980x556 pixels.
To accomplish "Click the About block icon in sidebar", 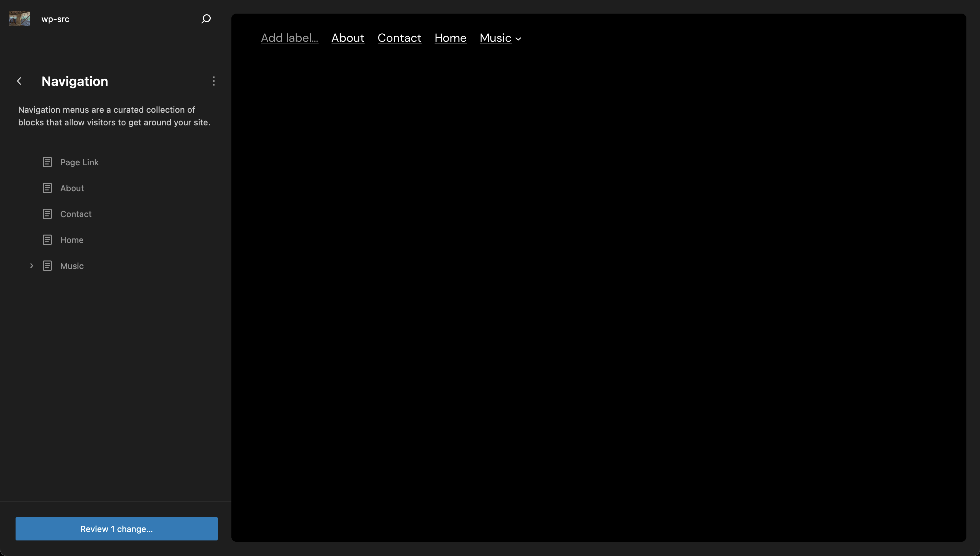I will point(48,188).
